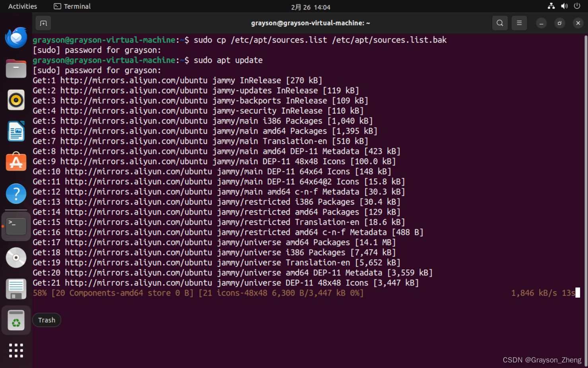Open the Terminal app menu in top bar
Viewport: 588px width, 368px height.
[72, 6]
